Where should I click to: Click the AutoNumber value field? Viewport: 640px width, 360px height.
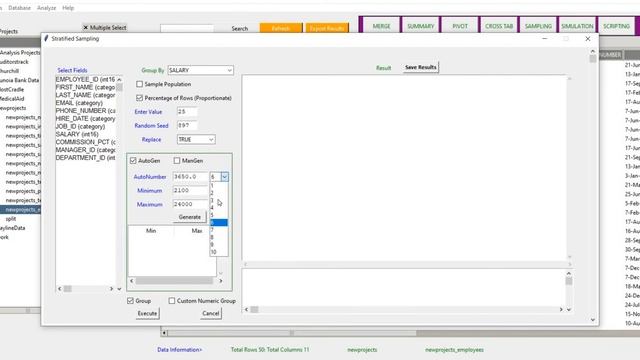pyautogui.click(x=190, y=177)
